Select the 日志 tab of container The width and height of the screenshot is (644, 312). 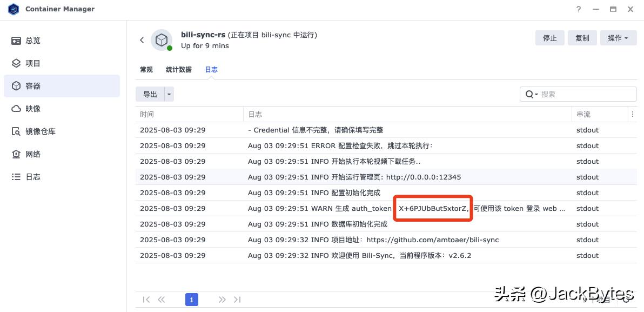211,69
